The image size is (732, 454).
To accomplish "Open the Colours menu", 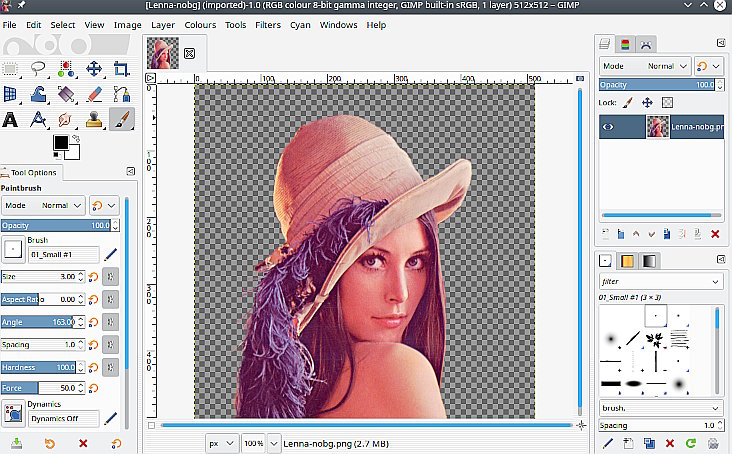I will (200, 25).
